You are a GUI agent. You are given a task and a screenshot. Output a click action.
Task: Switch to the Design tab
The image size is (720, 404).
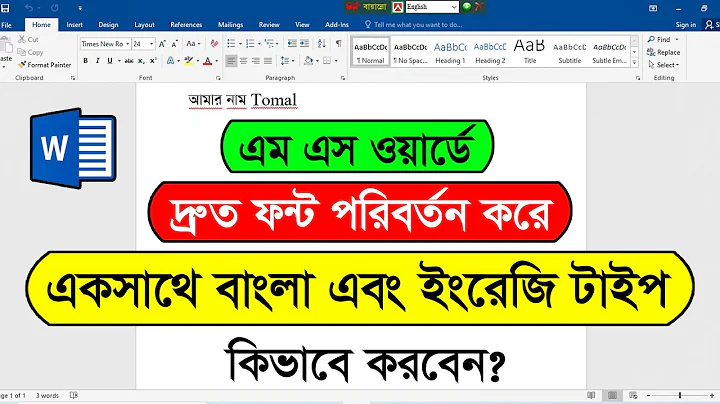tap(108, 25)
